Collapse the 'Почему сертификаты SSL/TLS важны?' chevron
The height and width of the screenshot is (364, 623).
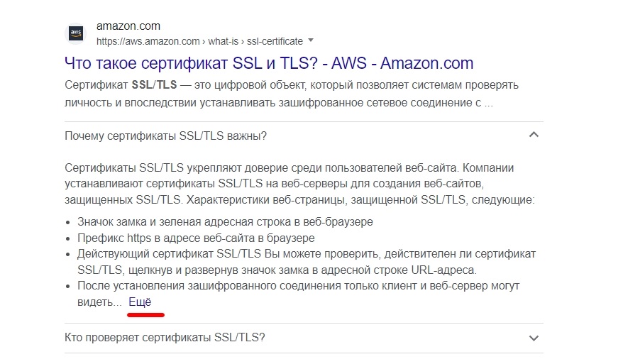coord(534,135)
